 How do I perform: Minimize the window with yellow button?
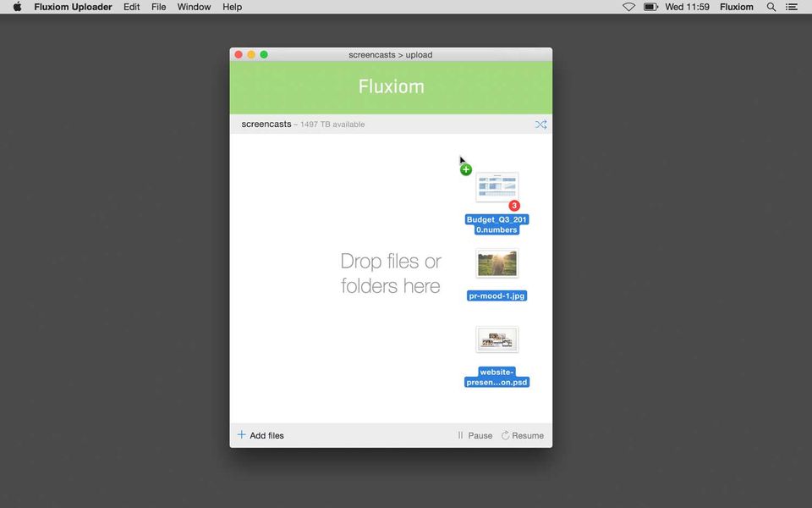(251, 54)
